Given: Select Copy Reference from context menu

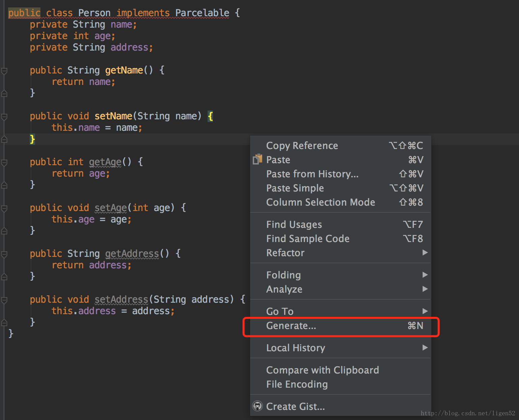Looking at the screenshot, I should coord(340,146).
